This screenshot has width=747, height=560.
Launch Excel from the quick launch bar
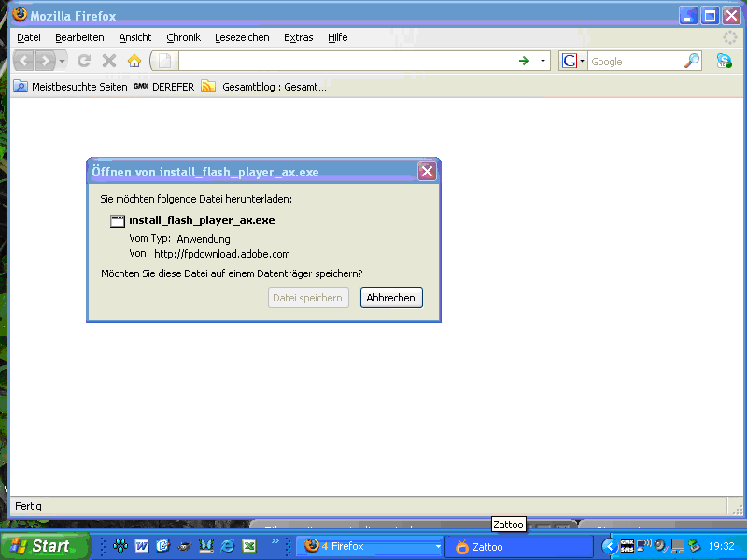(249, 546)
